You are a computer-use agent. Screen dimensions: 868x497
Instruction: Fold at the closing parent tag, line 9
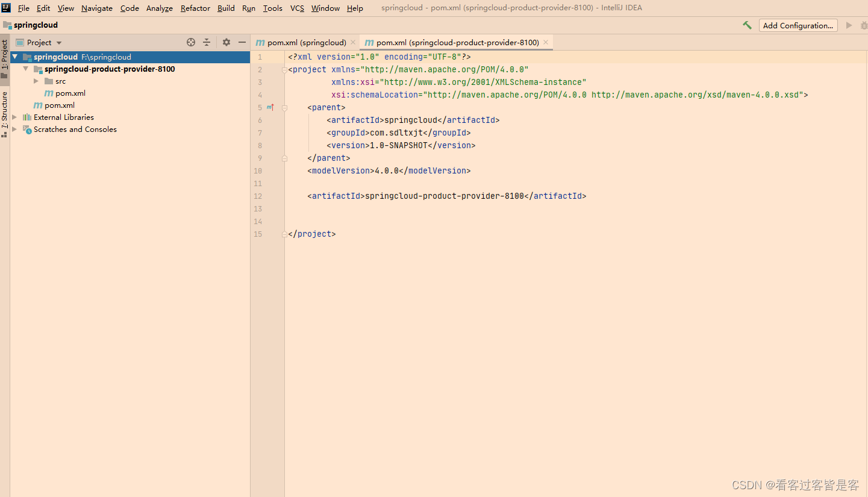(x=284, y=158)
